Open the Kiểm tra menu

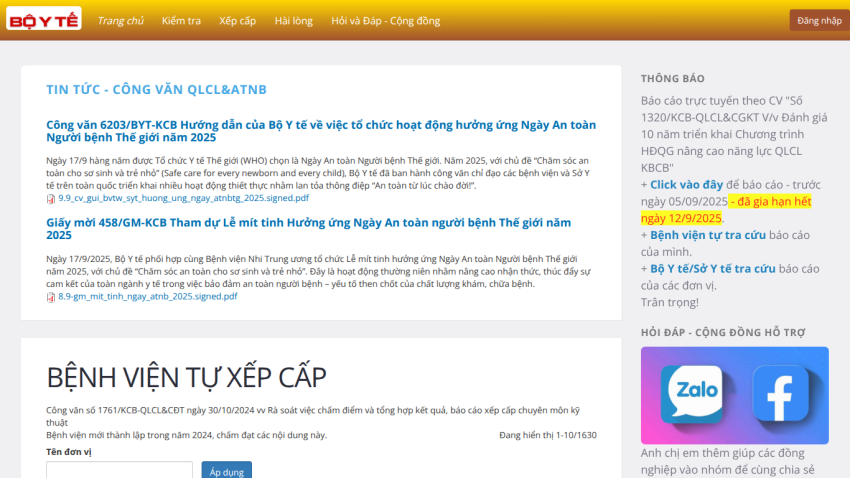click(x=181, y=21)
